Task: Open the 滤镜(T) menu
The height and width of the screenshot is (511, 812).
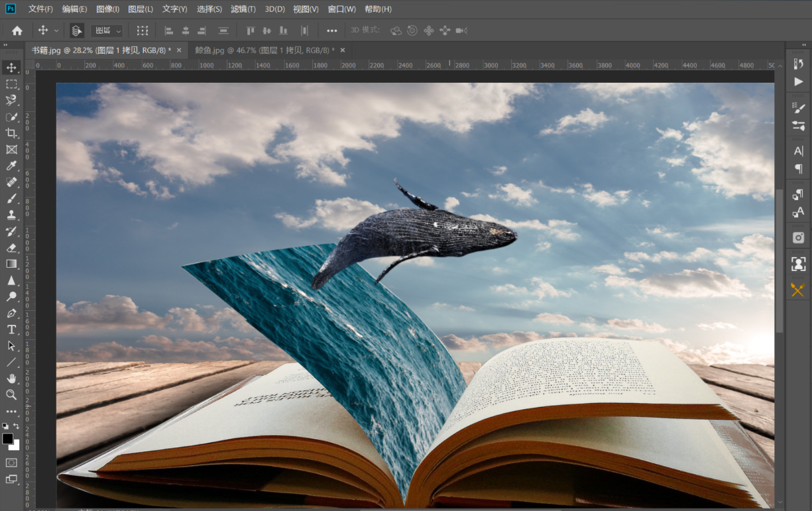Action: click(x=243, y=9)
